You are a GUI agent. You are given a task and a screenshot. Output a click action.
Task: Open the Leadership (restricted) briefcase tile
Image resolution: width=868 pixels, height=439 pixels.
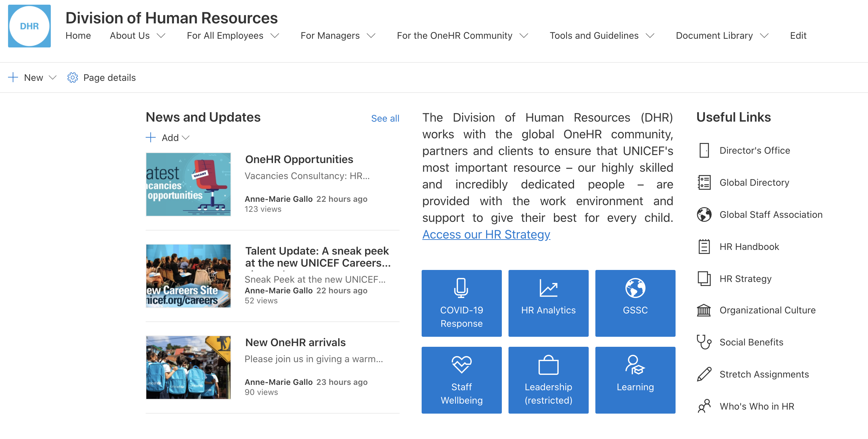548,380
